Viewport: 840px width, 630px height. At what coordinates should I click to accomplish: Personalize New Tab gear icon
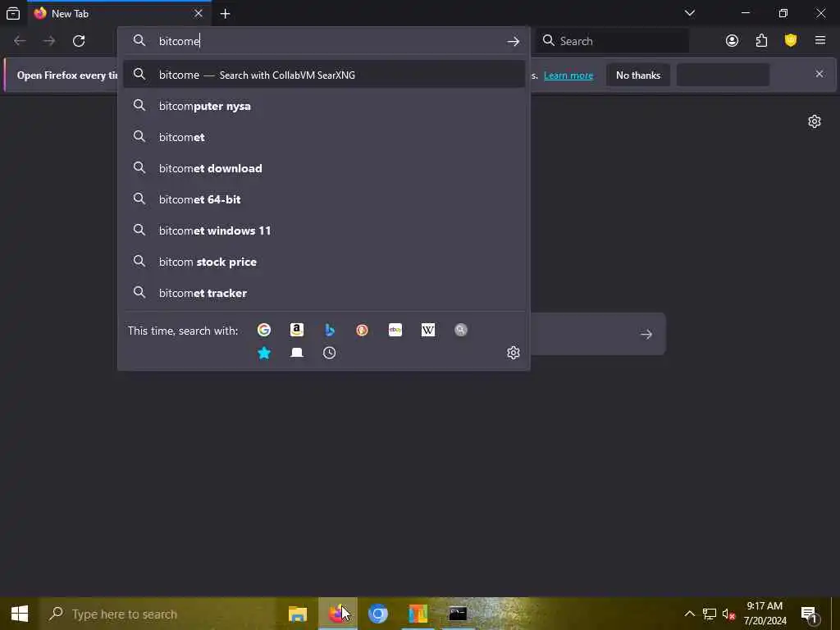[x=815, y=121]
